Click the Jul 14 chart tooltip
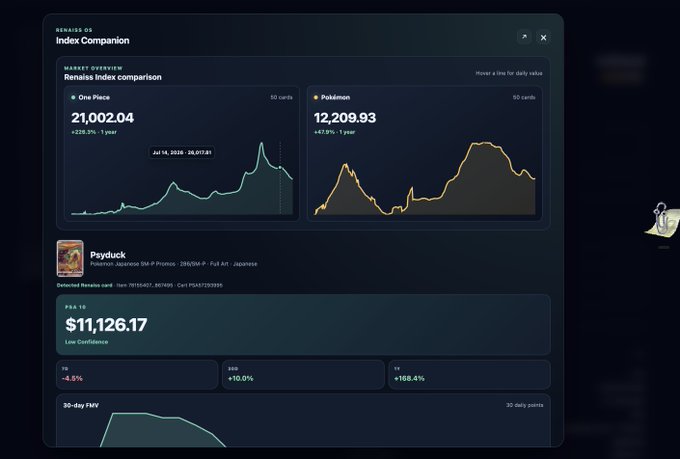Screen dimensions: 680x459 182,153
